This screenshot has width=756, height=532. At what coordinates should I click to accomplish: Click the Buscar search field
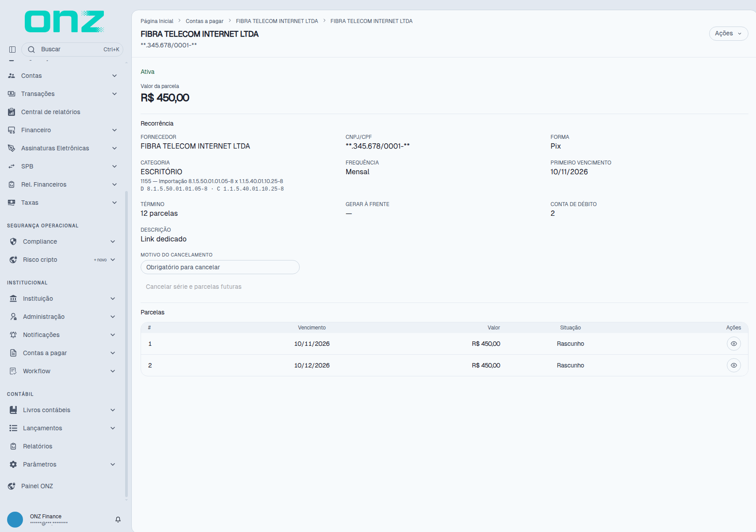pos(72,50)
